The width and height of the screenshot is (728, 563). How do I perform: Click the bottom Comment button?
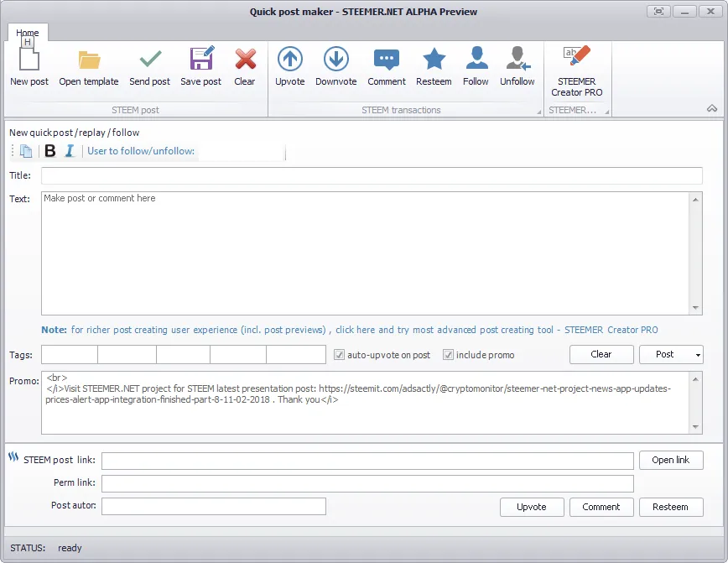click(x=601, y=507)
